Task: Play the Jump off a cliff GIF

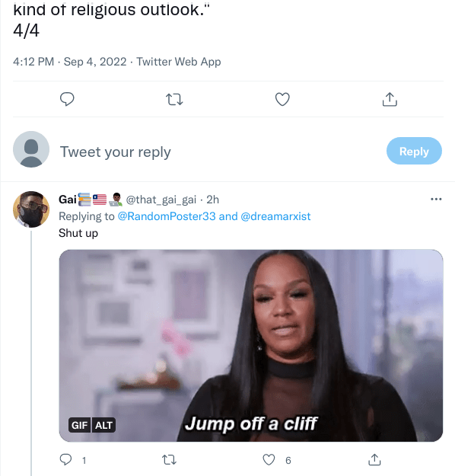Action: click(251, 346)
